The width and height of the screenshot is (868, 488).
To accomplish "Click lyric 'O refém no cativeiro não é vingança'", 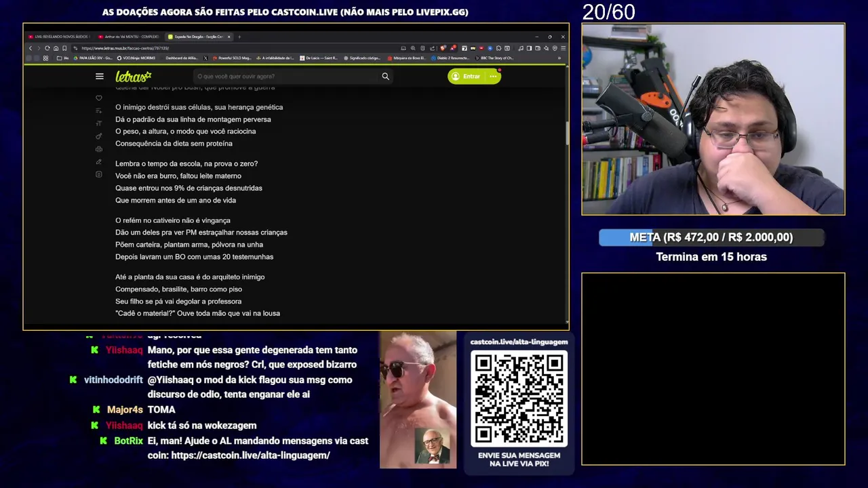I will [173, 220].
